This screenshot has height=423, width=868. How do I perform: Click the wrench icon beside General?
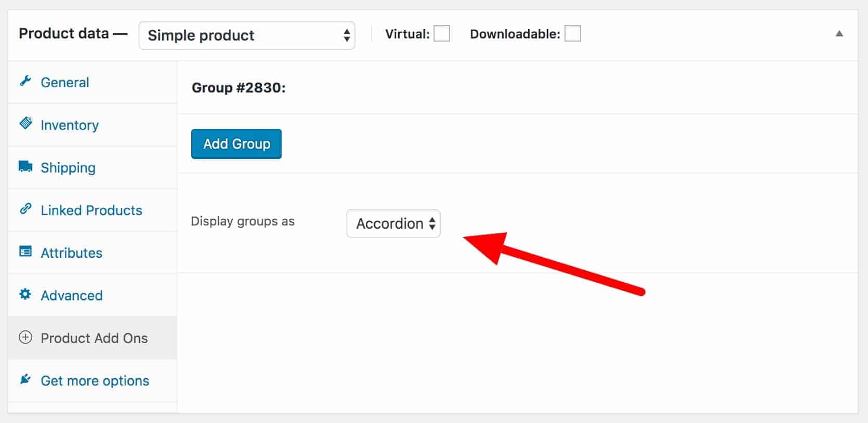[25, 81]
